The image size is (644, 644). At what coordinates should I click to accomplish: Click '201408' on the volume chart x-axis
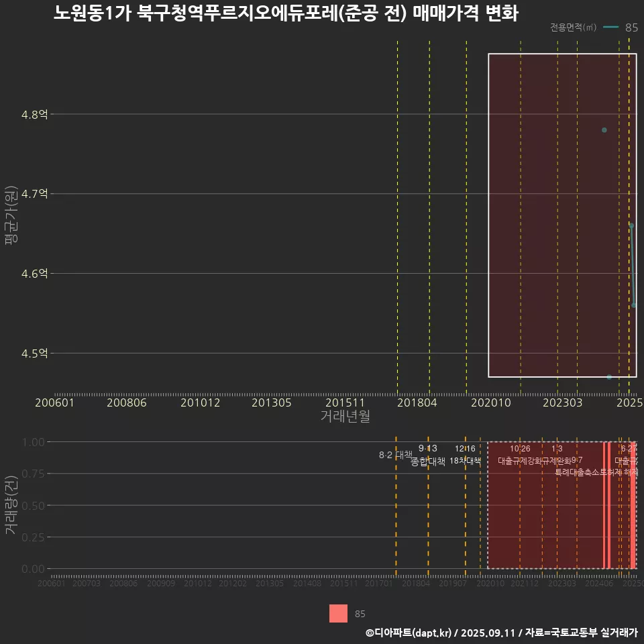(x=307, y=583)
